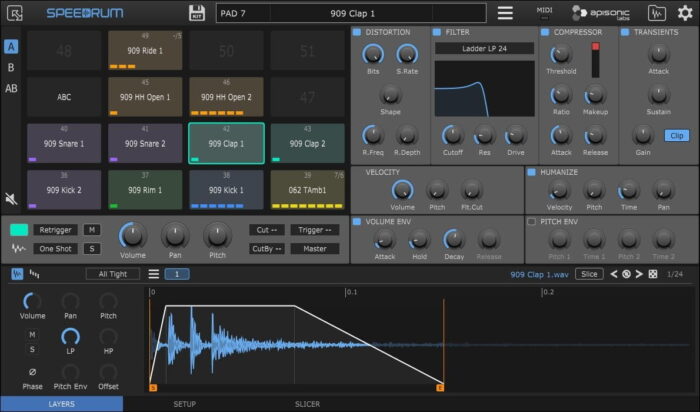Open the hamburger menu beside pad name

pos(505,13)
